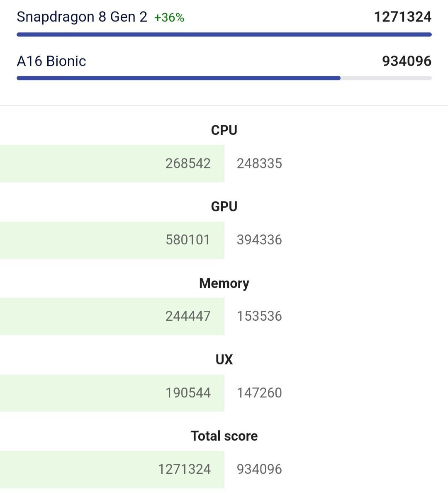Click the Total score heading
Image resolution: width=448 pixels, height=497 pixels.
click(x=224, y=436)
